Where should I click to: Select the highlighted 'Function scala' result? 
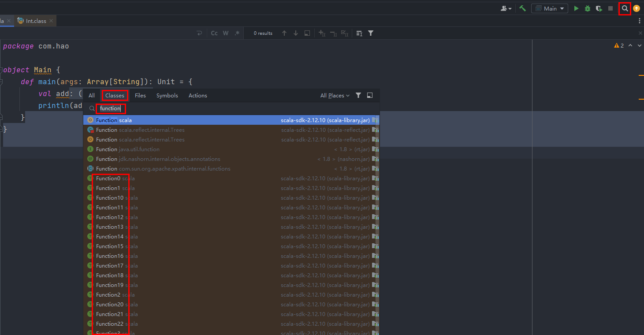click(x=231, y=120)
